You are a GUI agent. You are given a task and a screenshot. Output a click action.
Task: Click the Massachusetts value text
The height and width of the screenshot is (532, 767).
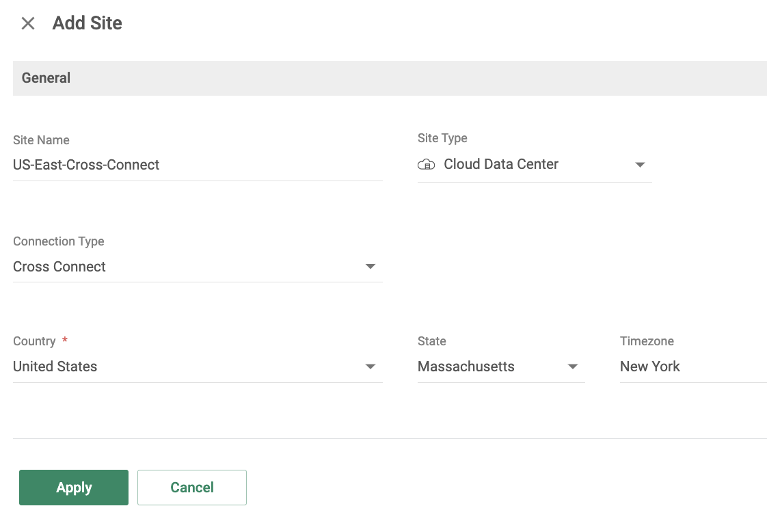pyautogui.click(x=466, y=367)
